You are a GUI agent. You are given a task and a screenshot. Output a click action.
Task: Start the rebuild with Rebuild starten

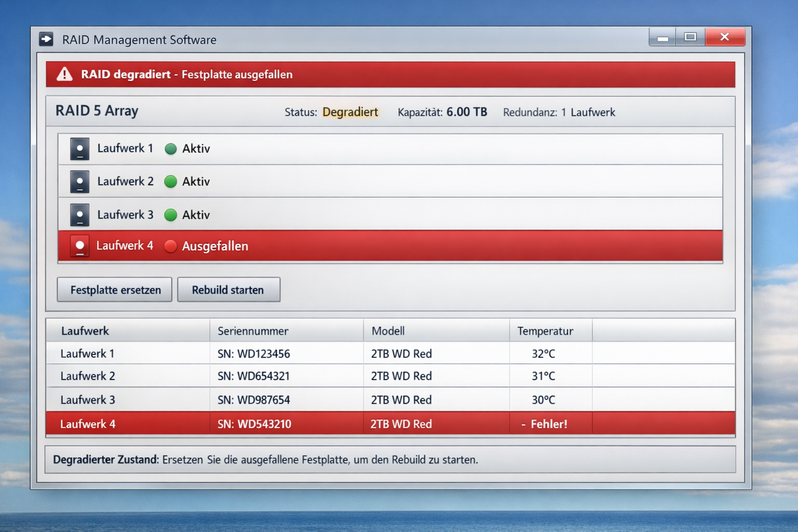[x=229, y=289]
